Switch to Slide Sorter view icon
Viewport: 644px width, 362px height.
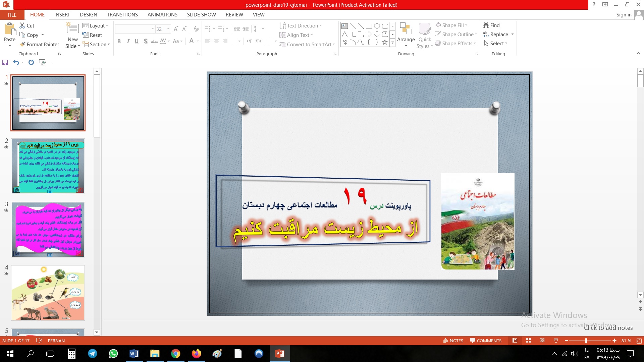[x=529, y=341]
